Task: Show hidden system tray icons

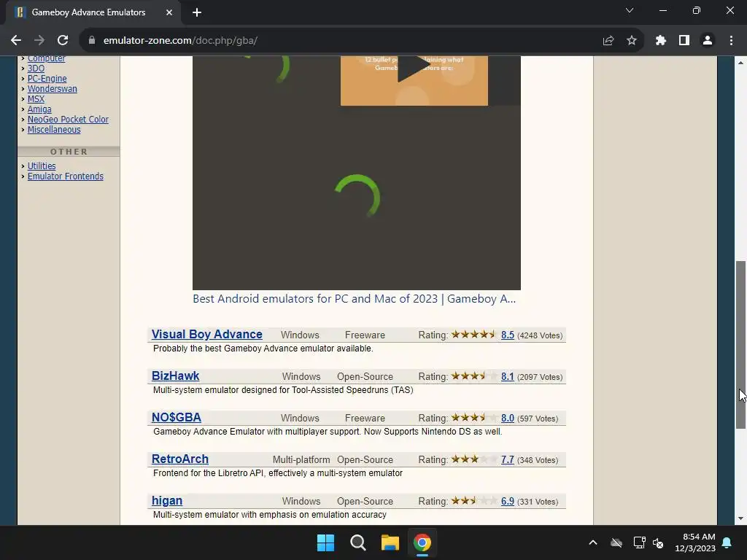Action: coord(592,542)
